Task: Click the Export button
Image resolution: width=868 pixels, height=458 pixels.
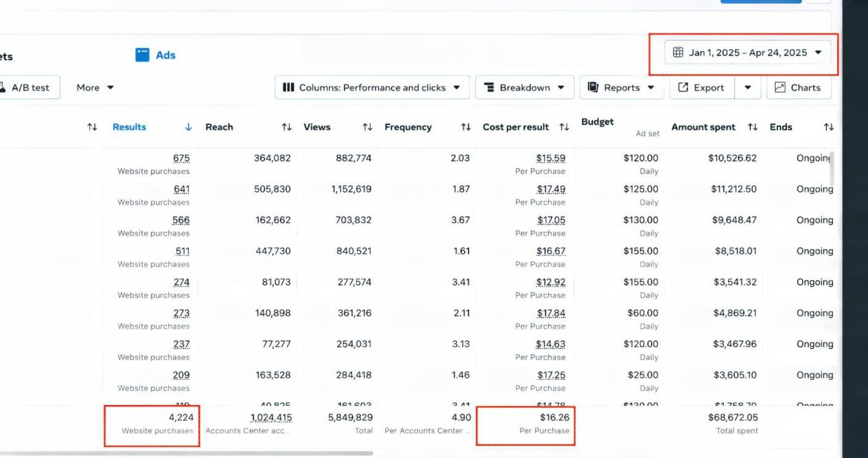Action: (x=701, y=87)
